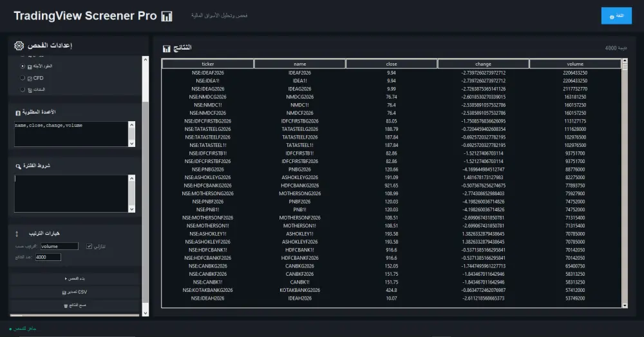Select the bonds radio button below CFD

pos(23,89)
